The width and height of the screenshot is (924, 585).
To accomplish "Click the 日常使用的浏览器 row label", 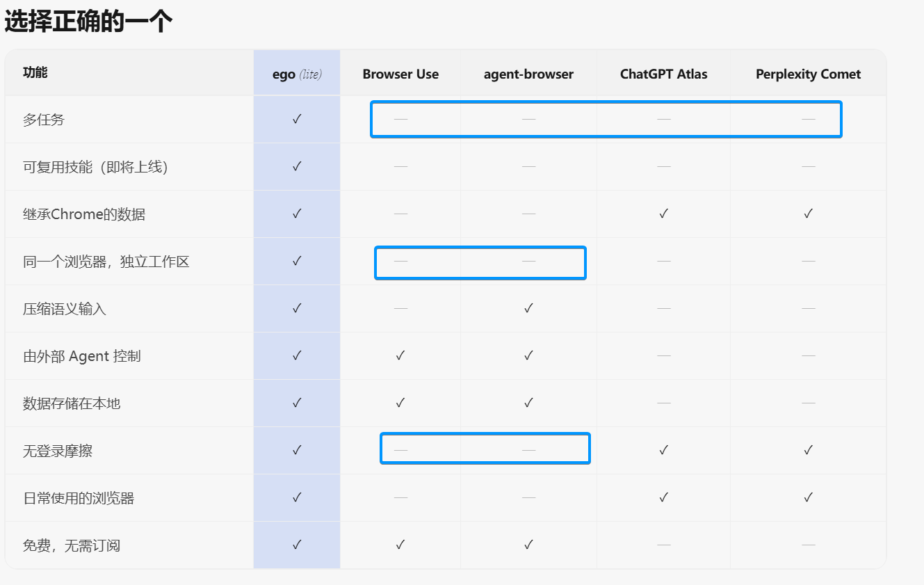I will pos(79,498).
